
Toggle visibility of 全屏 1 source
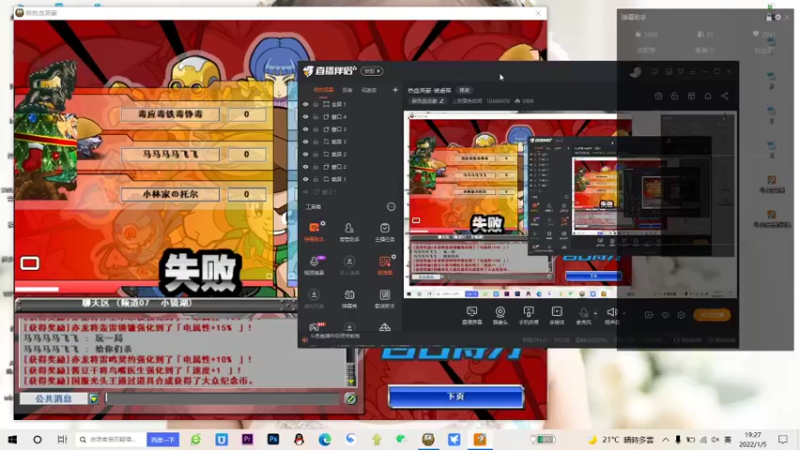tap(306, 104)
